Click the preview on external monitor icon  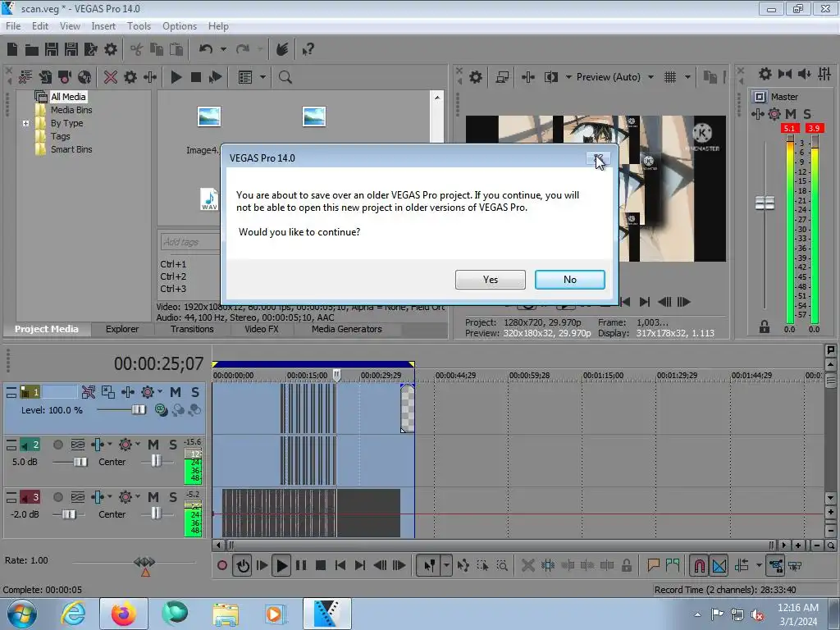[502, 77]
